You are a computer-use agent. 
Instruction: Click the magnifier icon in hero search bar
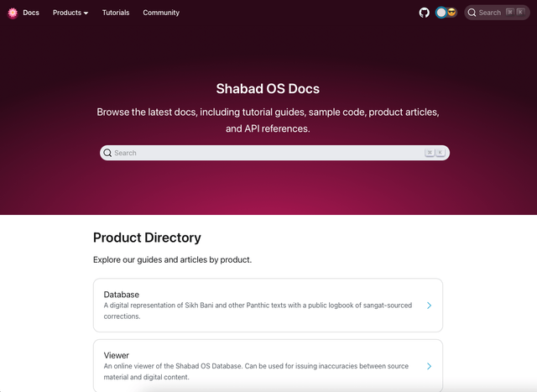(107, 153)
